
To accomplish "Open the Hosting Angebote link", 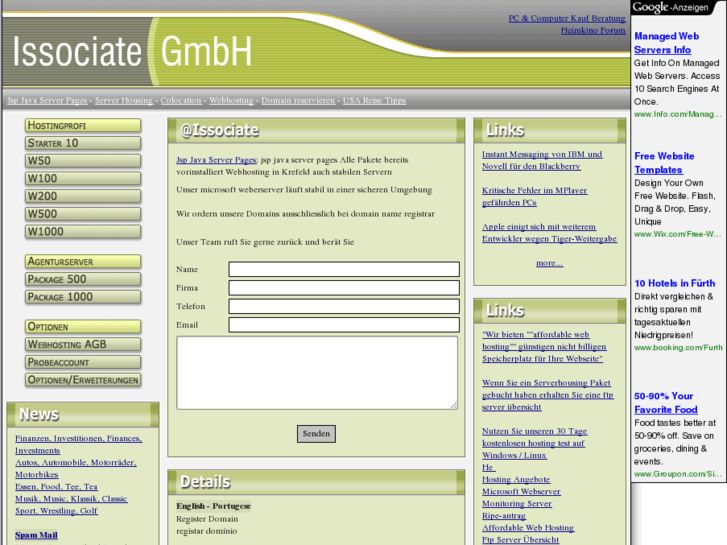I will (516, 479).
